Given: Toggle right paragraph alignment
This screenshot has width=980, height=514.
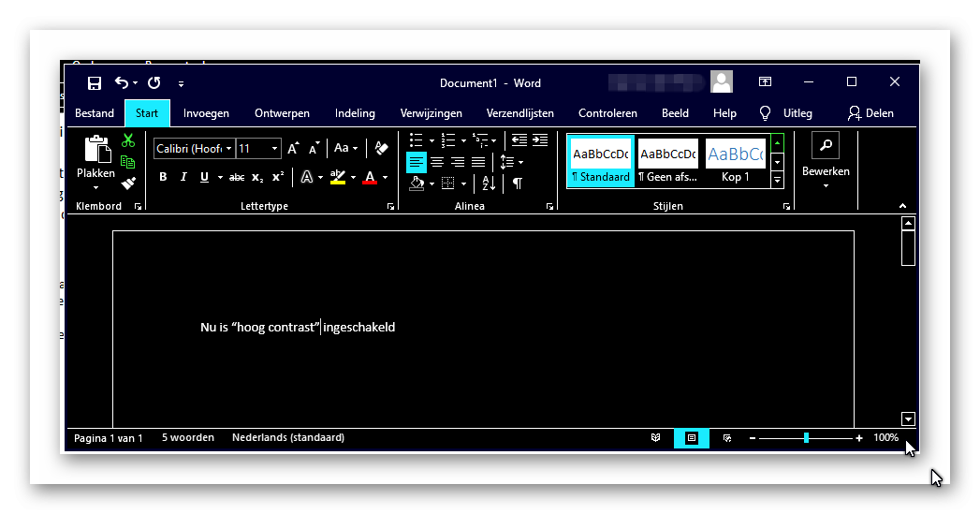Looking at the screenshot, I should (458, 163).
